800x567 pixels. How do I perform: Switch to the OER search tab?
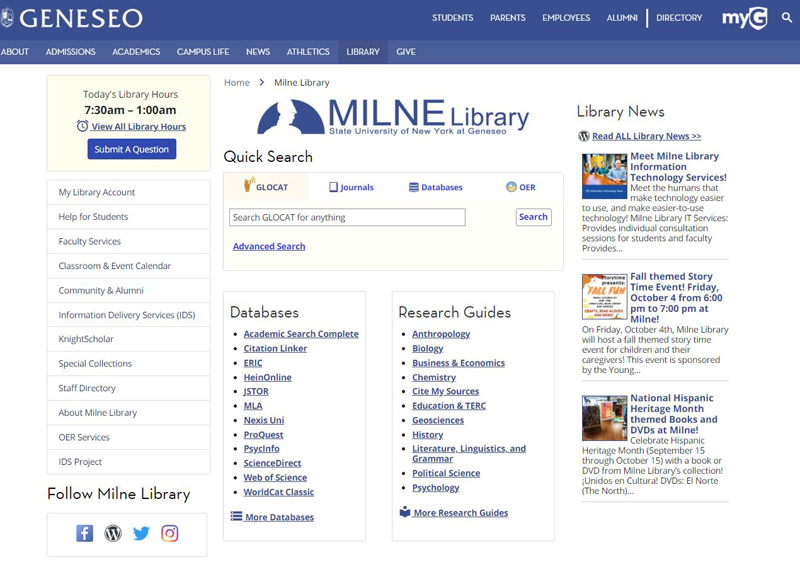pyautogui.click(x=521, y=187)
